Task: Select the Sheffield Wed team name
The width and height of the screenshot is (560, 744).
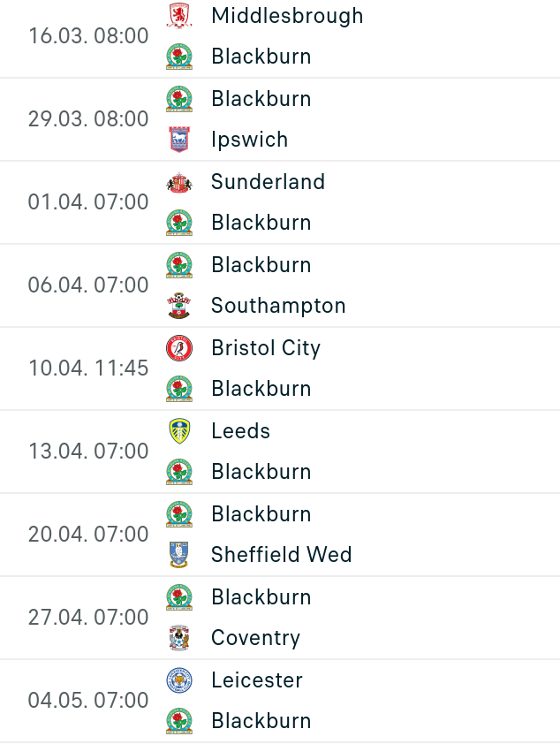Action: [x=281, y=555]
